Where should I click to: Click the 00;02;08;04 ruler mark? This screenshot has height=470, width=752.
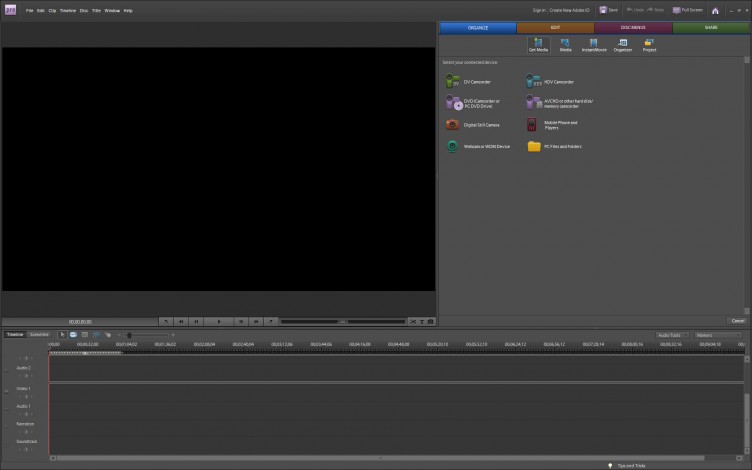(x=204, y=344)
